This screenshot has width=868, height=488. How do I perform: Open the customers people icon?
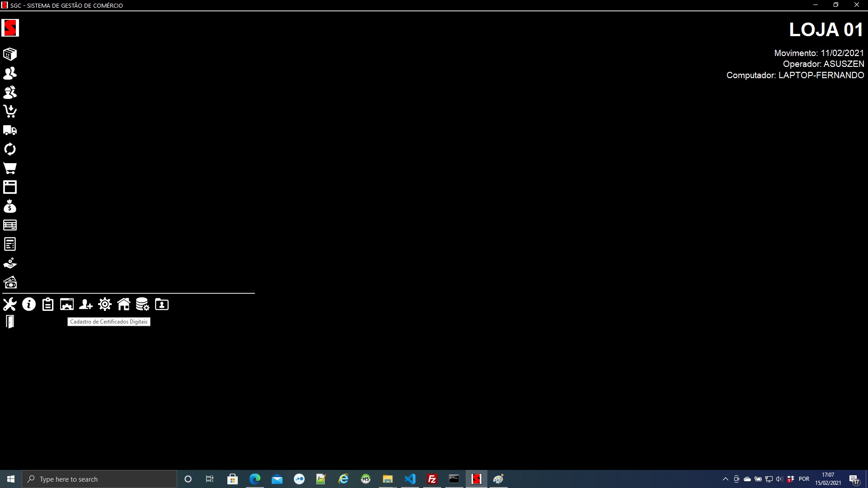click(x=10, y=73)
